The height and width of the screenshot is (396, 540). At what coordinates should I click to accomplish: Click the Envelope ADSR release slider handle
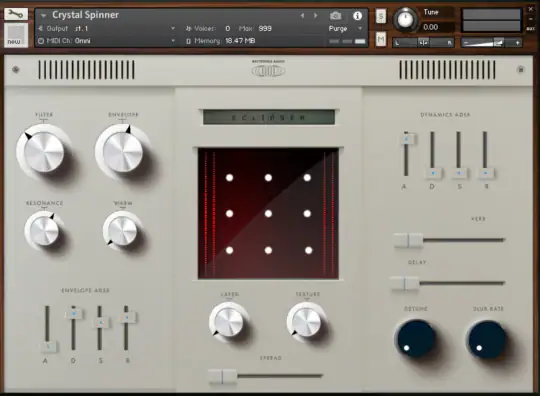tap(127, 317)
